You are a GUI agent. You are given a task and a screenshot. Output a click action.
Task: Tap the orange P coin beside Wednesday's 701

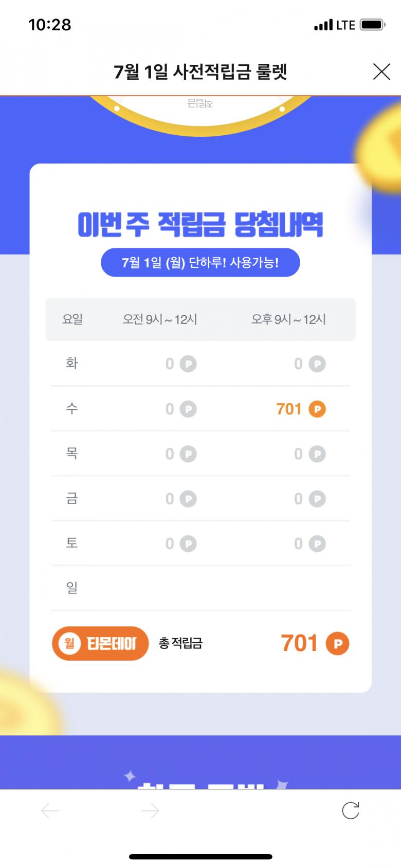(x=317, y=409)
